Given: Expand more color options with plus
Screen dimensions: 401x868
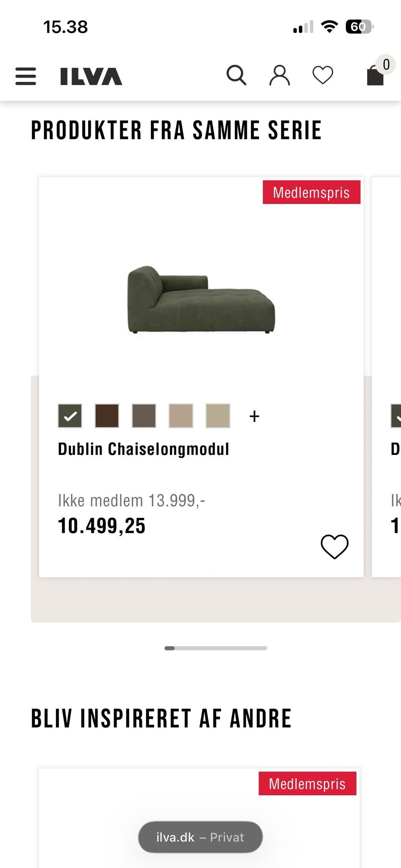Looking at the screenshot, I should coord(254,416).
